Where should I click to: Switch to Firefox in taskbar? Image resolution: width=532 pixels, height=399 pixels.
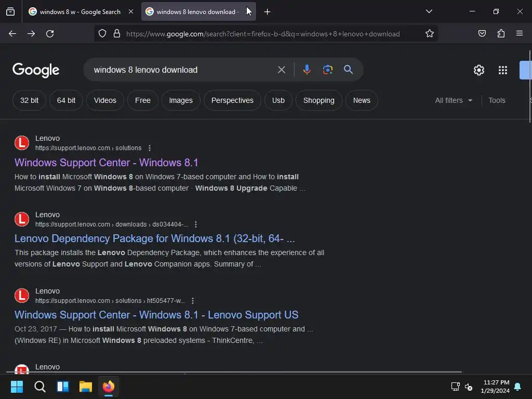pyautogui.click(x=109, y=387)
